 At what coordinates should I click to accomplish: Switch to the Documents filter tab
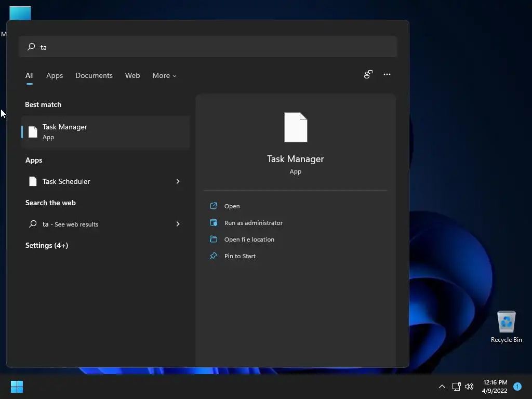(x=94, y=75)
